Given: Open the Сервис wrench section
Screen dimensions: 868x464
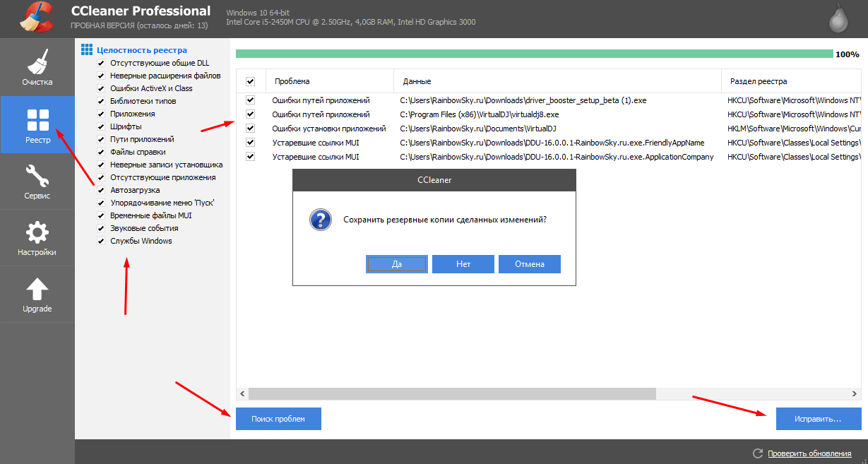Looking at the screenshot, I should [x=37, y=182].
